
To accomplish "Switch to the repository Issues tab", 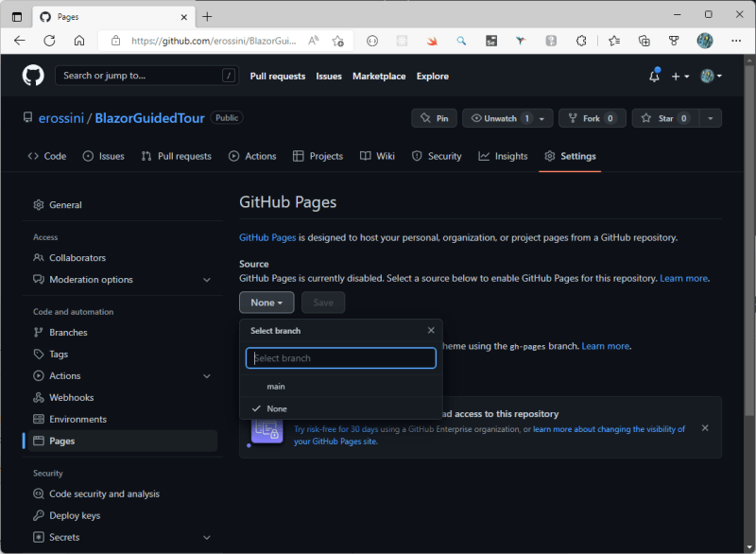I will [x=103, y=156].
